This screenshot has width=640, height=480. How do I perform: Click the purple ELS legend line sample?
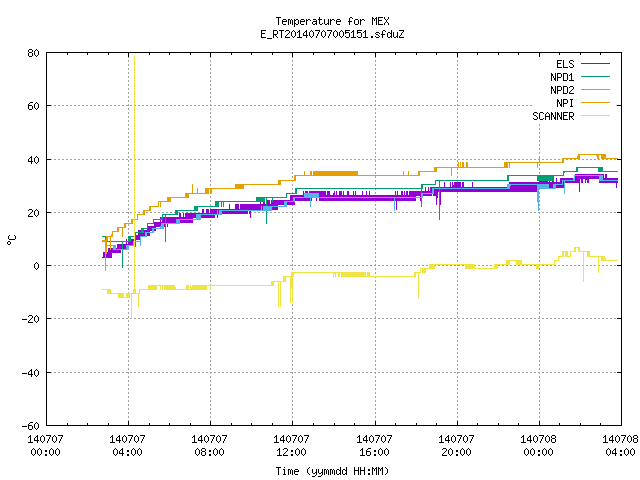coord(596,64)
